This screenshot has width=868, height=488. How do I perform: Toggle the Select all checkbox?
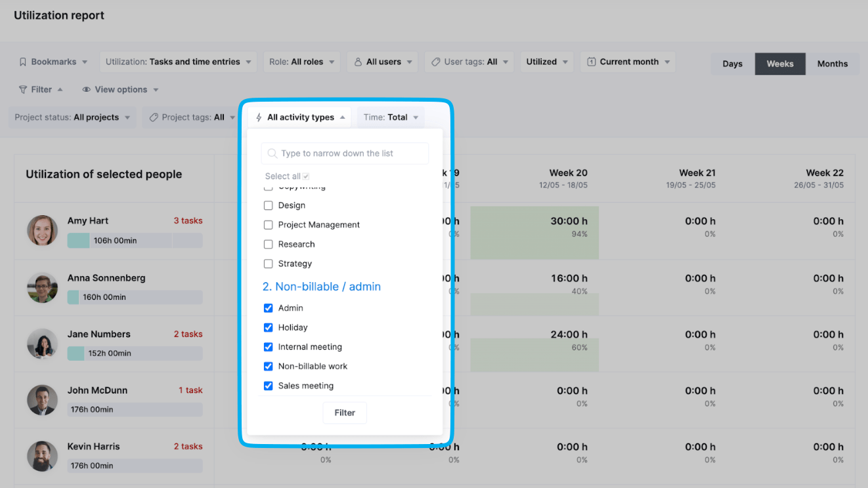click(x=306, y=176)
